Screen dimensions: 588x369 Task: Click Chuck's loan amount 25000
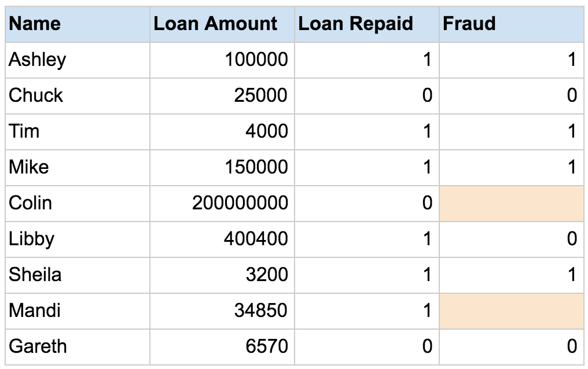coord(222,95)
